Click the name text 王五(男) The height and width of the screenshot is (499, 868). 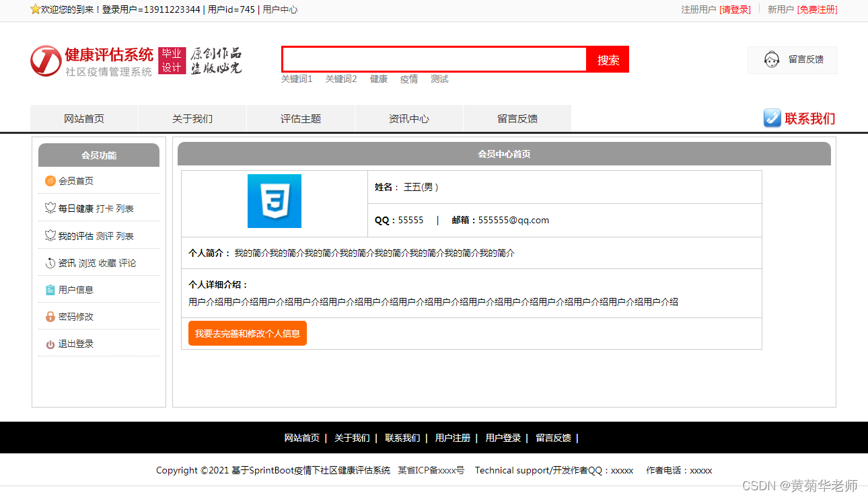pyautogui.click(x=421, y=187)
